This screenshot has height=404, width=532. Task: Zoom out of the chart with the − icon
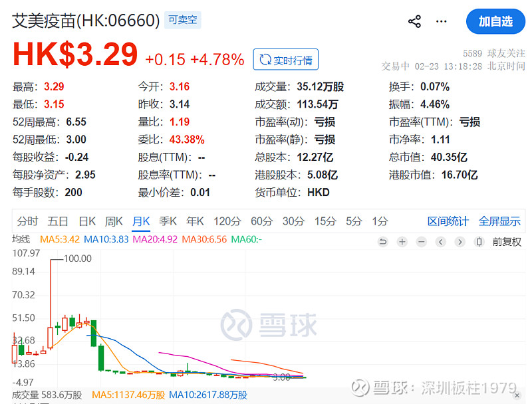coord(421,242)
